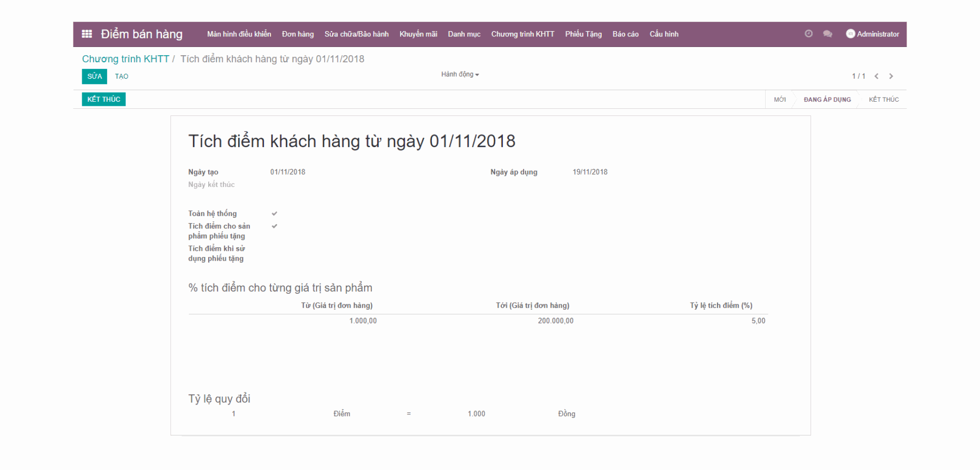Go to the previous record with left chevron
The image size is (980, 470).
876,76
